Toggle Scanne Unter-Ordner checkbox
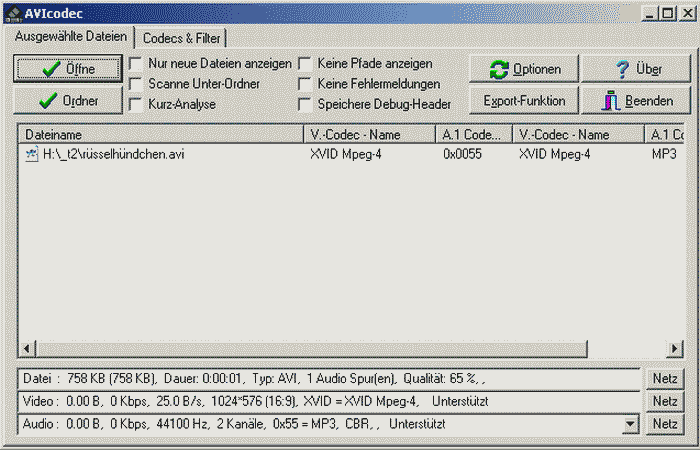 point(135,84)
